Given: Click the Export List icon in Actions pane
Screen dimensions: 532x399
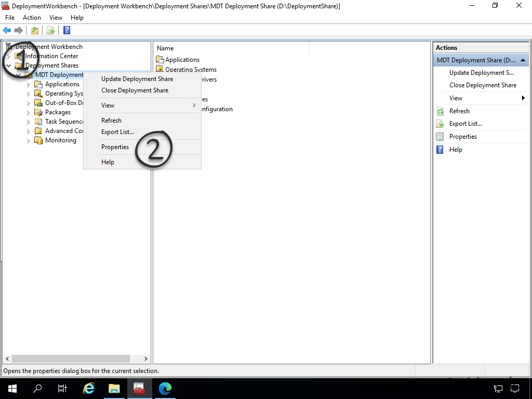Looking at the screenshot, I should pos(440,124).
